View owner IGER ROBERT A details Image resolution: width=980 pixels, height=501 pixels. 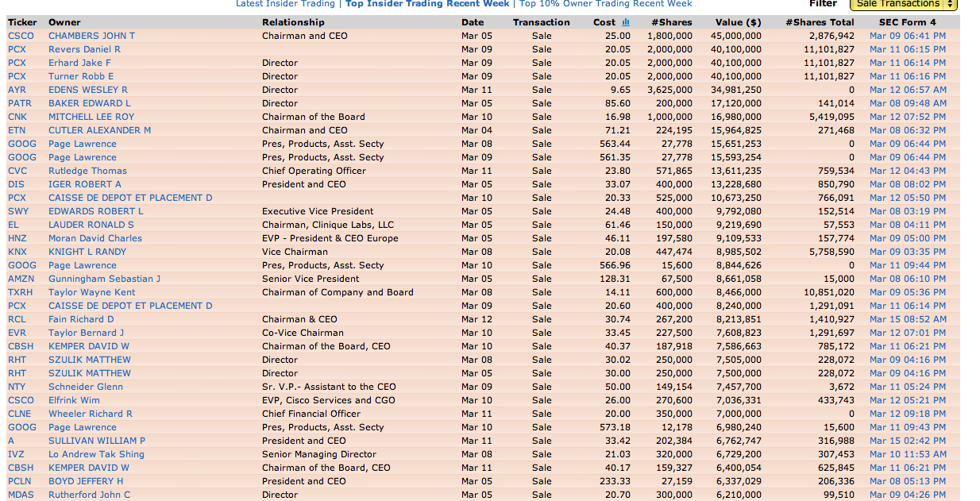84,184
